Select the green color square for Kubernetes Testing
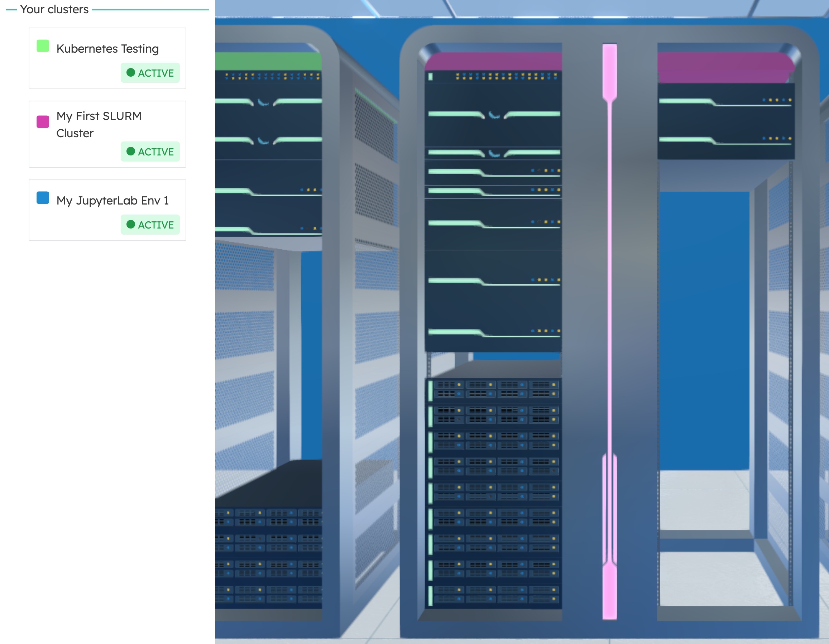Image resolution: width=829 pixels, height=644 pixels. pos(43,45)
